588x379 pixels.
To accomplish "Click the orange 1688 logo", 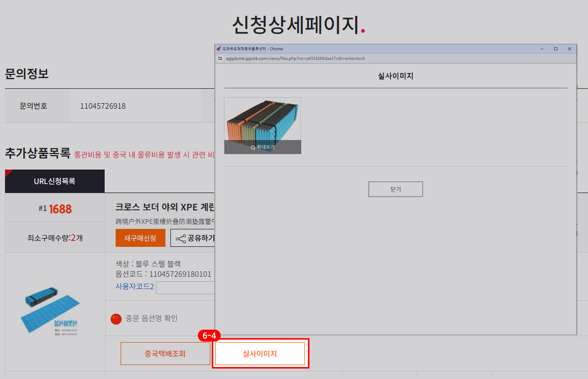I will pos(60,209).
